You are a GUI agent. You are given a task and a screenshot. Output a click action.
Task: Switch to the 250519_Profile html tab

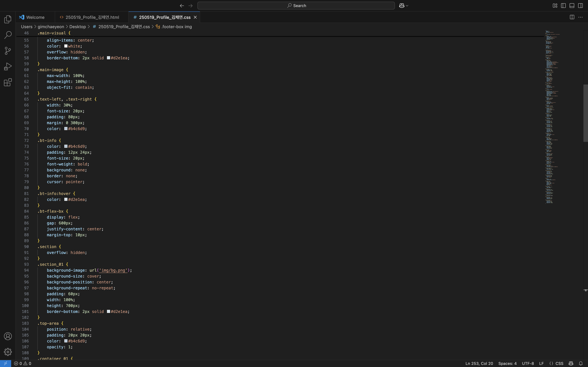pyautogui.click(x=92, y=17)
